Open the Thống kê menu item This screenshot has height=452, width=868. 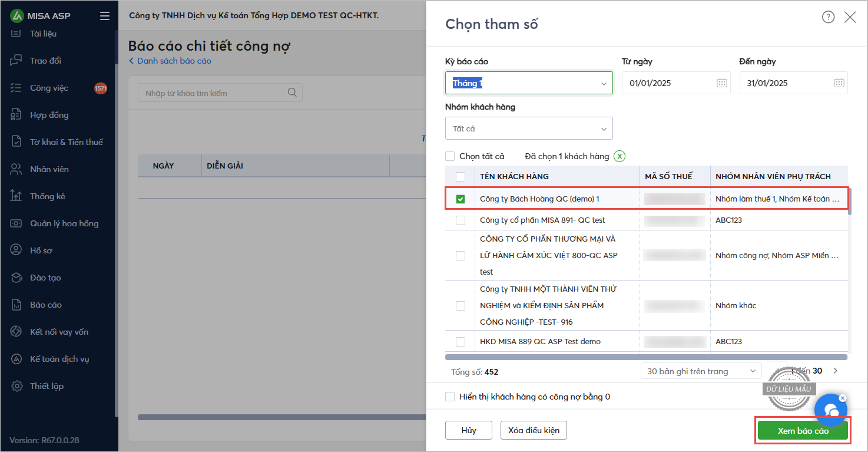[59, 196]
